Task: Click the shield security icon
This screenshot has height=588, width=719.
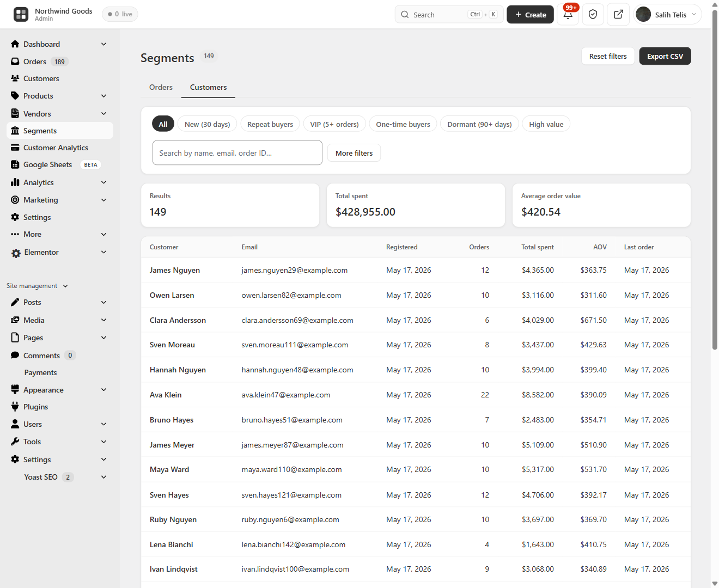Action: coord(593,14)
